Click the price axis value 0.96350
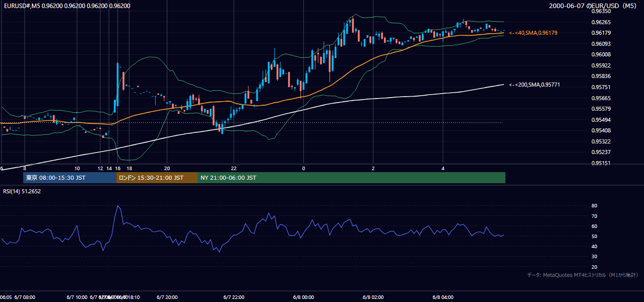 point(601,11)
